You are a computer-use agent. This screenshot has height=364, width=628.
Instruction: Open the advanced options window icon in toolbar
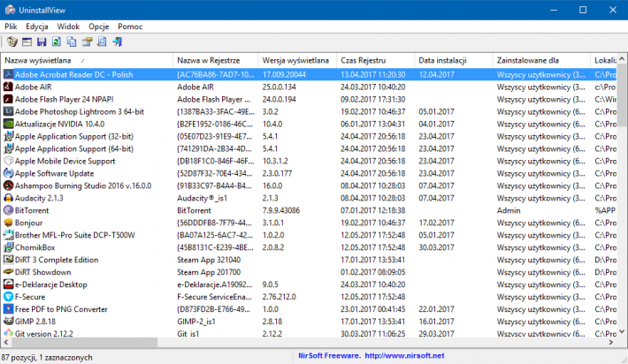[x=27, y=42]
